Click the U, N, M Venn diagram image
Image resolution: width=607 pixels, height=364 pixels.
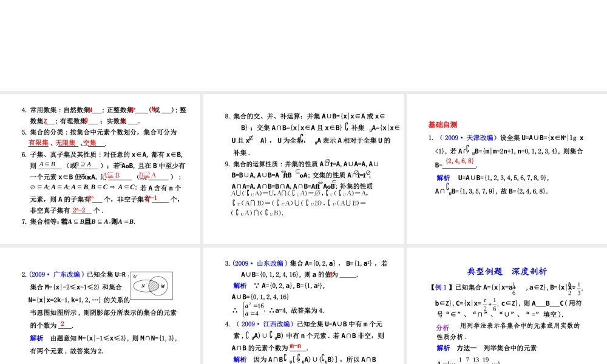151,286
